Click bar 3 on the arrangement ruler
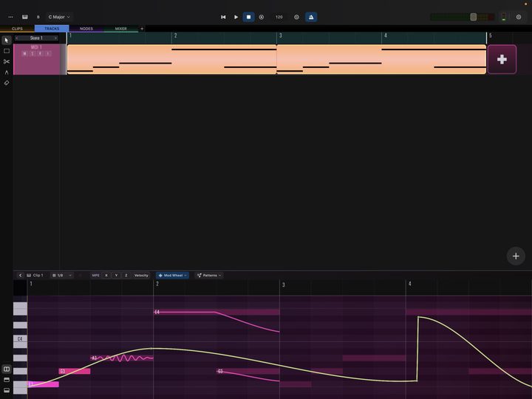532x399 pixels. 280,35
